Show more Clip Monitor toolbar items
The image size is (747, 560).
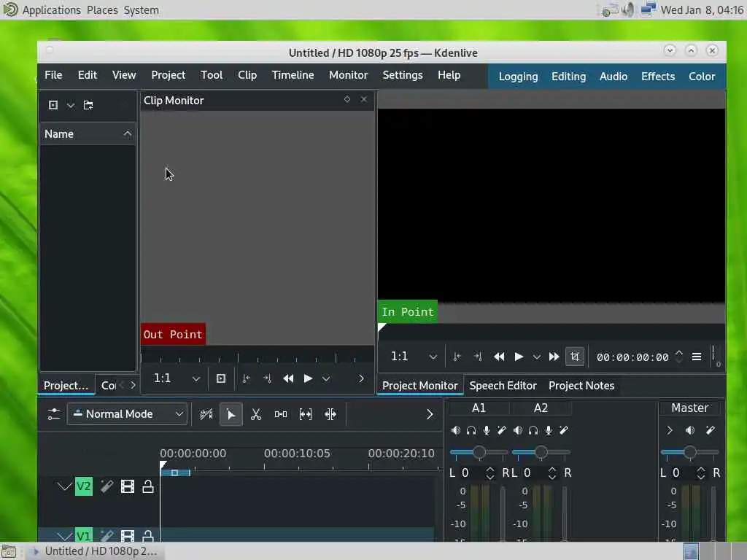361,378
